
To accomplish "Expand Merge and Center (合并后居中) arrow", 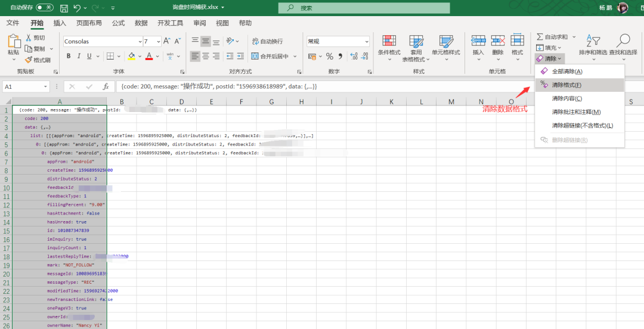I will (x=295, y=56).
